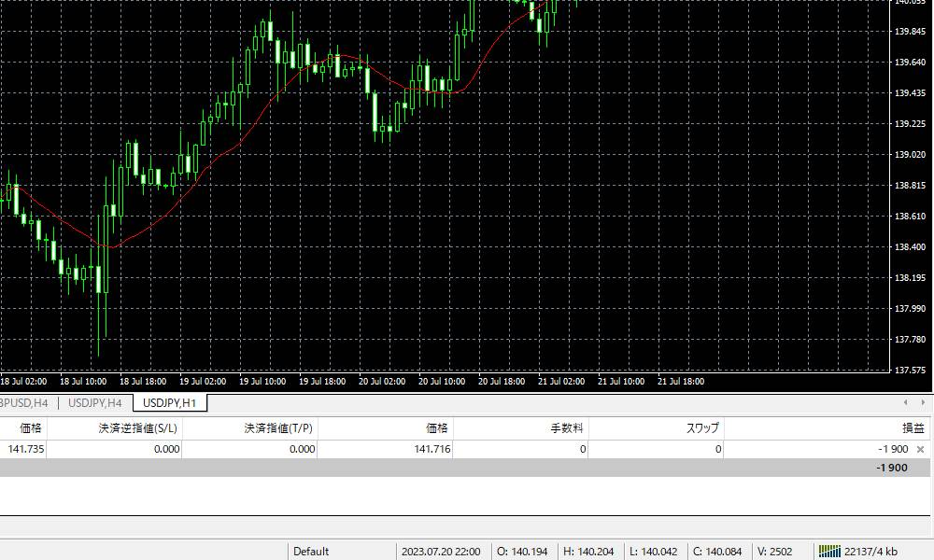
Task: Select the USDJPY,H1 chart tab
Action: 169,403
